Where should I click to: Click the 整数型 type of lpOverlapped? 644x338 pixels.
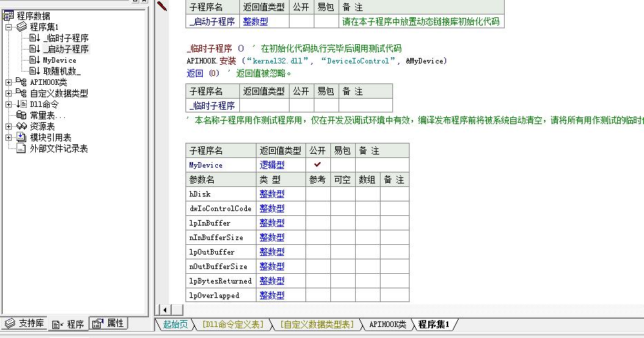[x=272, y=295]
